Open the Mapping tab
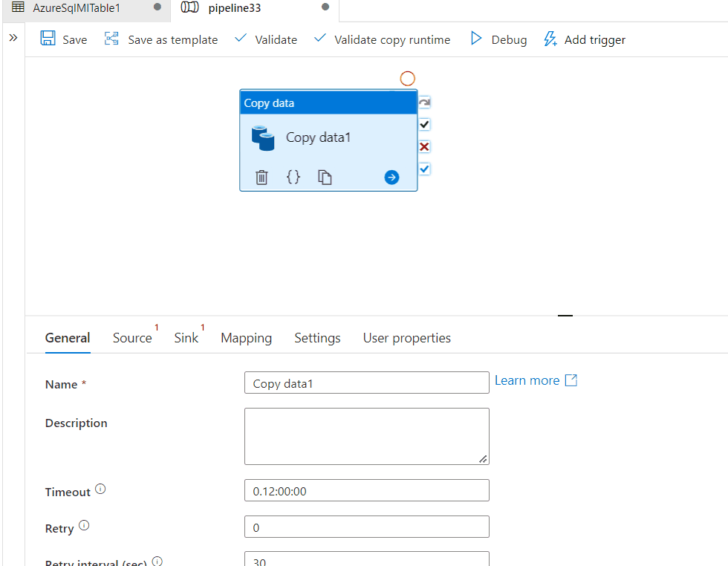The width and height of the screenshot is (728, 566). coord(246,338)
